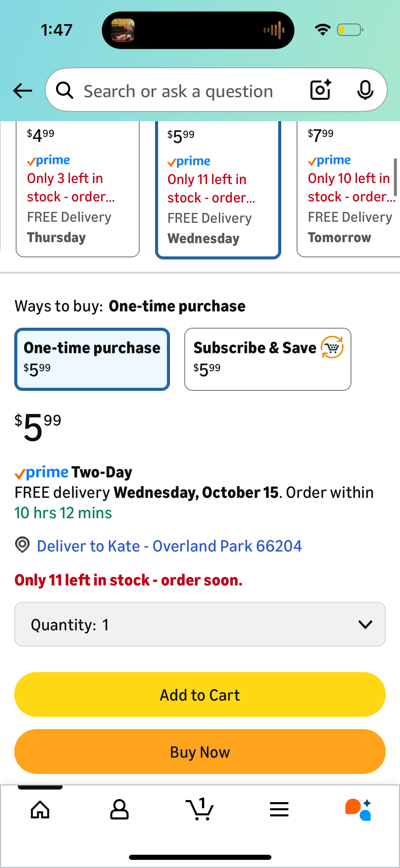400x868 pixels.
Task: Tap the camera lens search icon
Action: coord(320,90)
